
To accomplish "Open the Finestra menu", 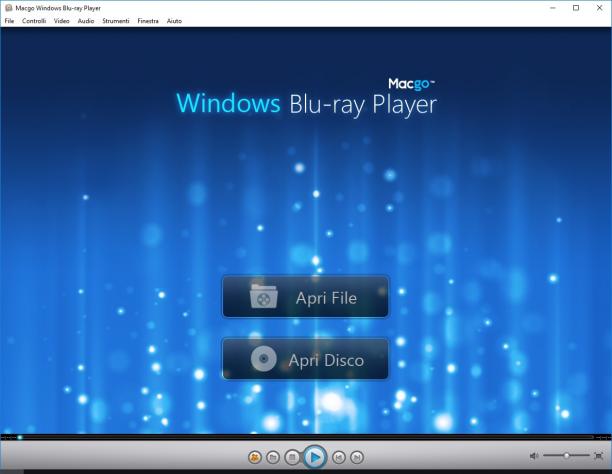I will point(148,21).
